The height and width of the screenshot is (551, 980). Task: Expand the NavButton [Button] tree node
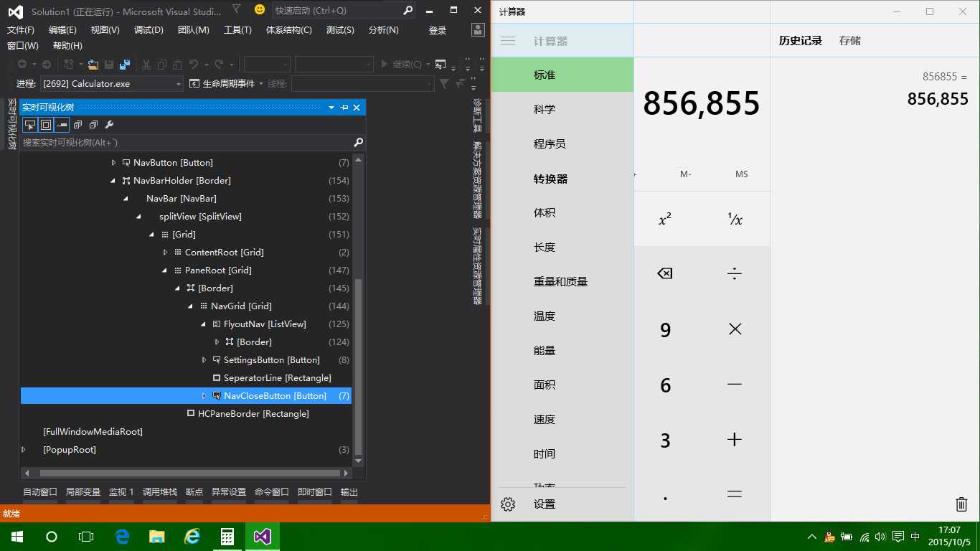[x=113, y=163]
